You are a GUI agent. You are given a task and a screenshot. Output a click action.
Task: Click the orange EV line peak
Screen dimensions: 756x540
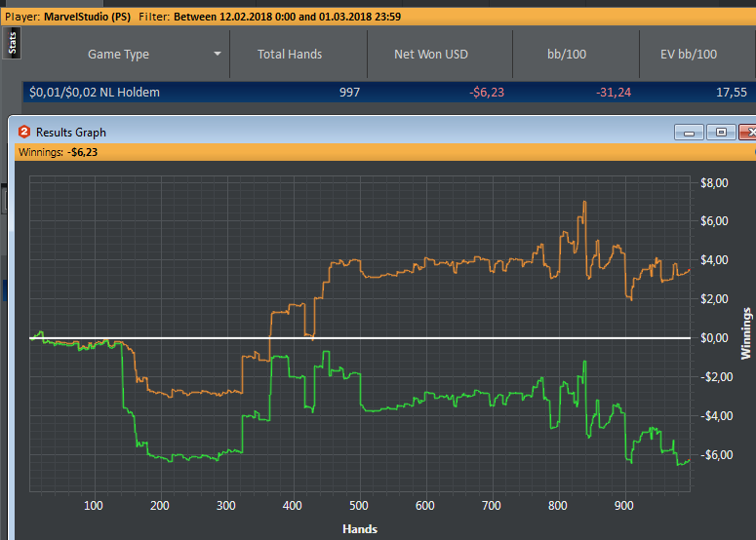click(x=585, y=203)
